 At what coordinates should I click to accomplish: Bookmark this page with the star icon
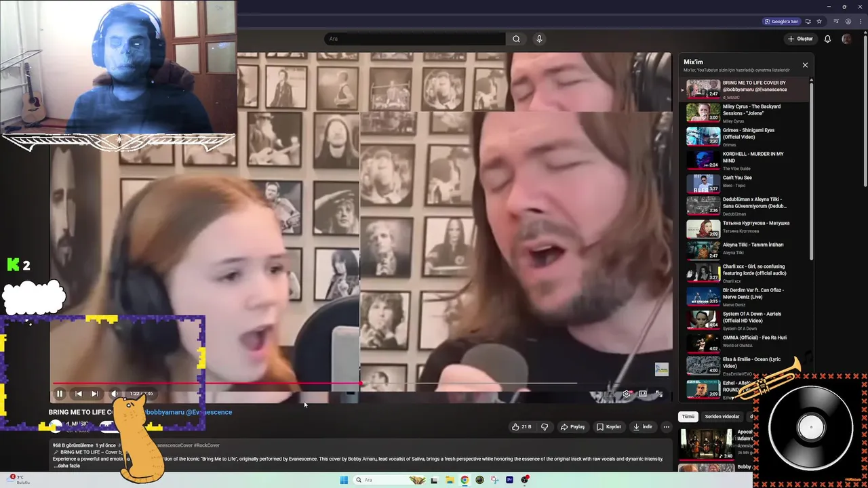coord(818,21)
